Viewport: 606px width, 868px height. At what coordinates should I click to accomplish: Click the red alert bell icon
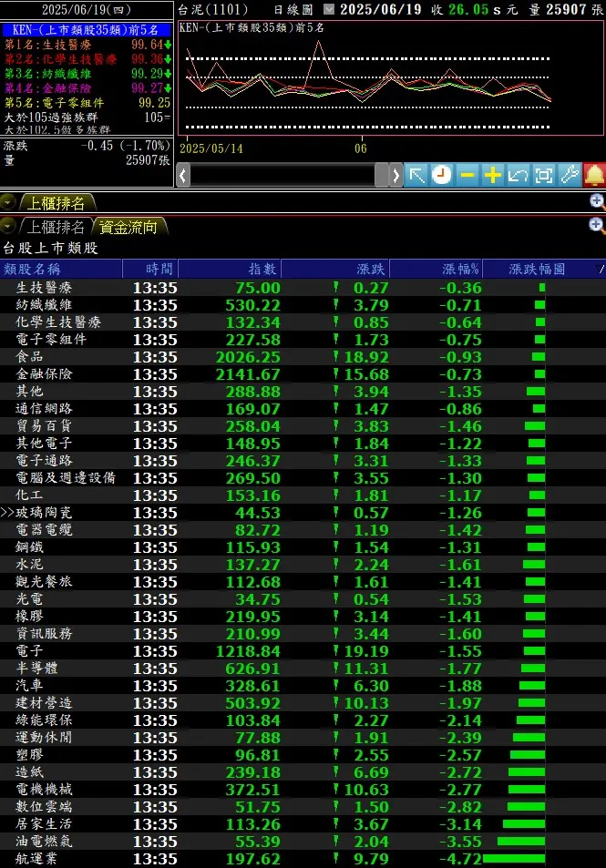pos(594,176)
